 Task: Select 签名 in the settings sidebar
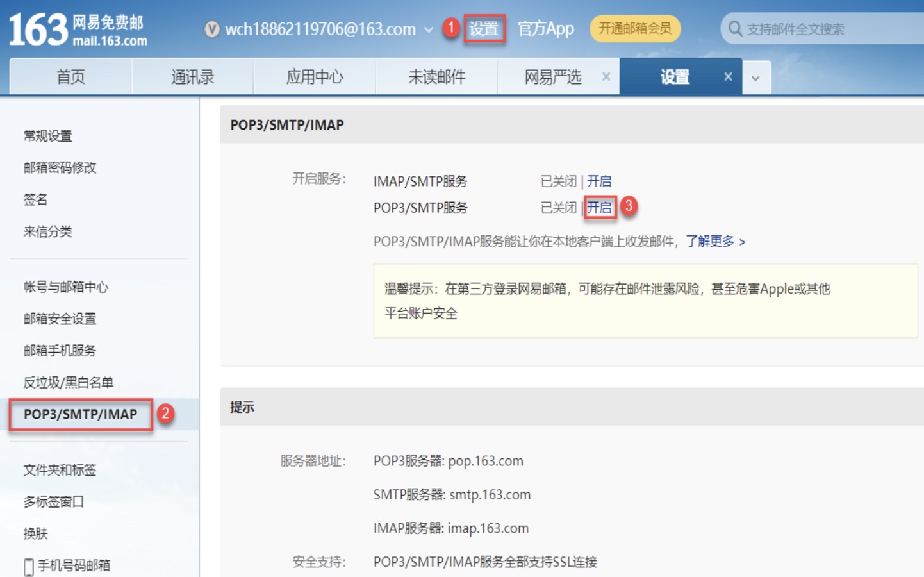click(35, 200)
